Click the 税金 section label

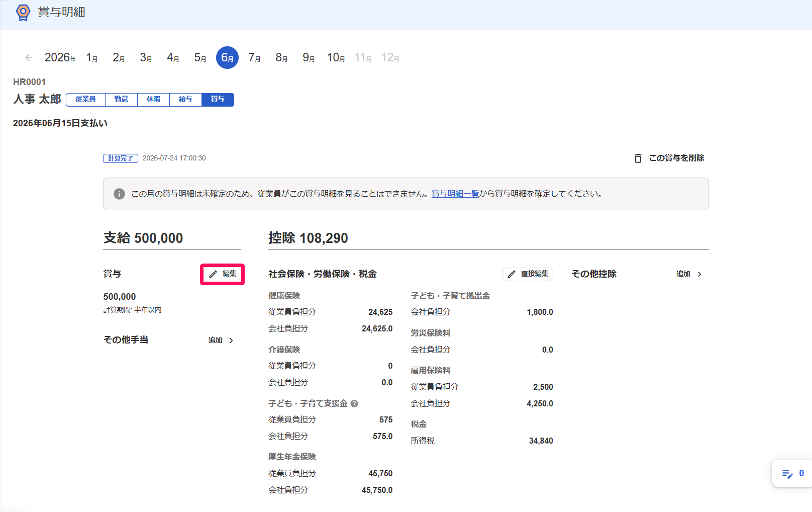[419, 424]
